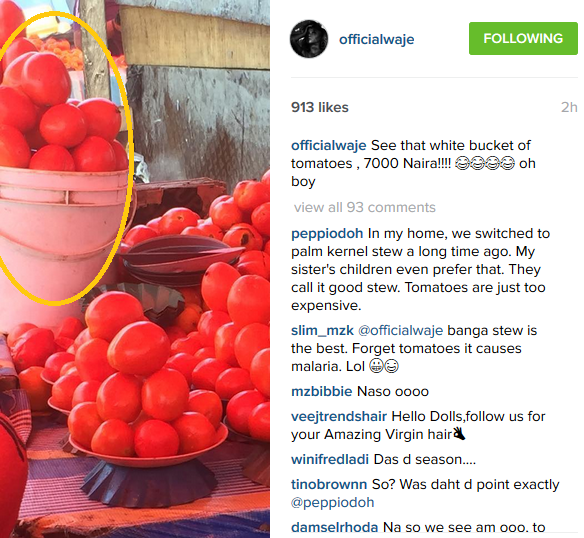Viewport: 584px width, 538px height.
Task: Click the circled white bucket of tomatoes
Action: pyautogui.click(x=63, y=160)
